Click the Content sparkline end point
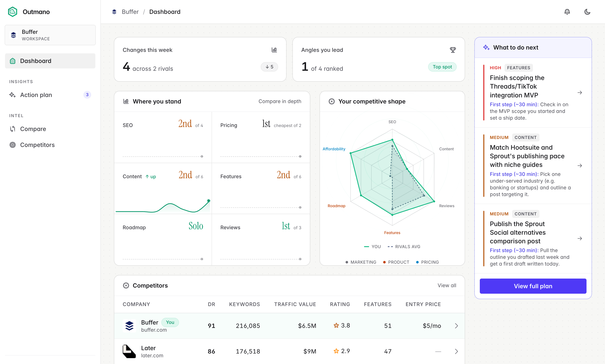The width and height of the screenshot is (605, 364). point(209,201)
